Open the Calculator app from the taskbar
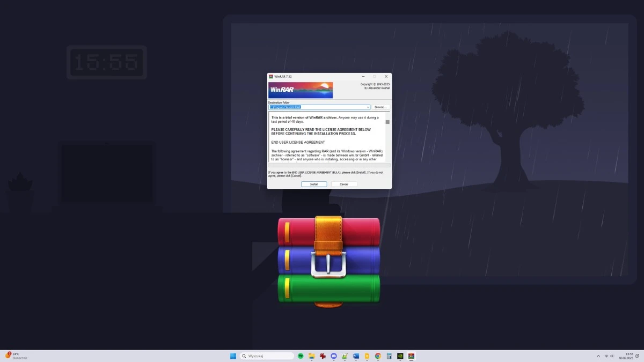Image resolution: width=644 pixels, height=362 pixels. point(389,356)
